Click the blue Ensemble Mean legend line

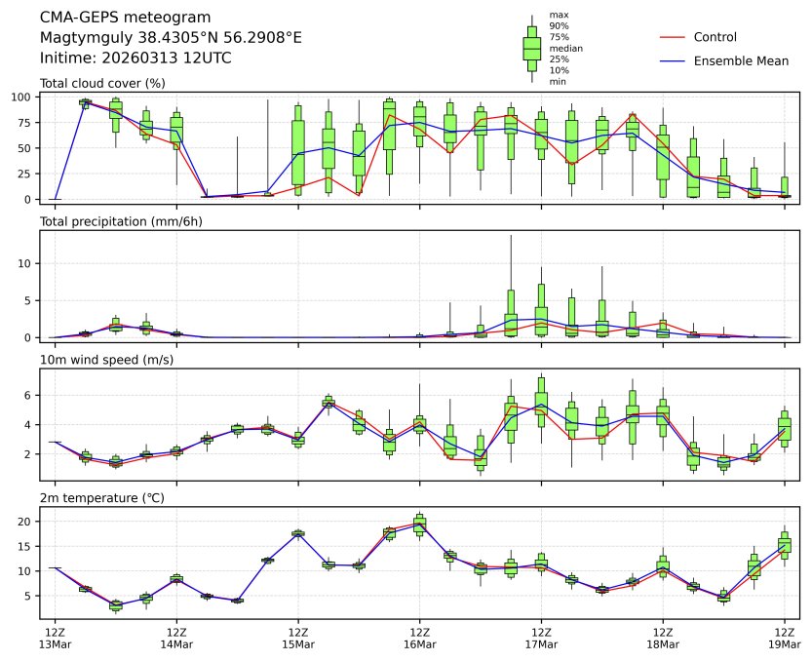click(674, 60)
